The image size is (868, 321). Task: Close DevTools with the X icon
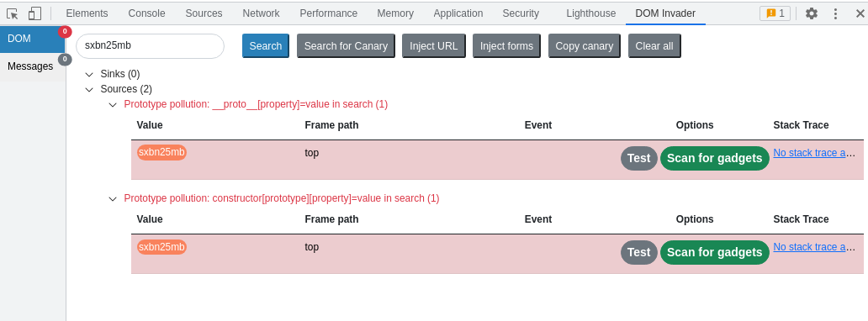click(x=859, y=13)
